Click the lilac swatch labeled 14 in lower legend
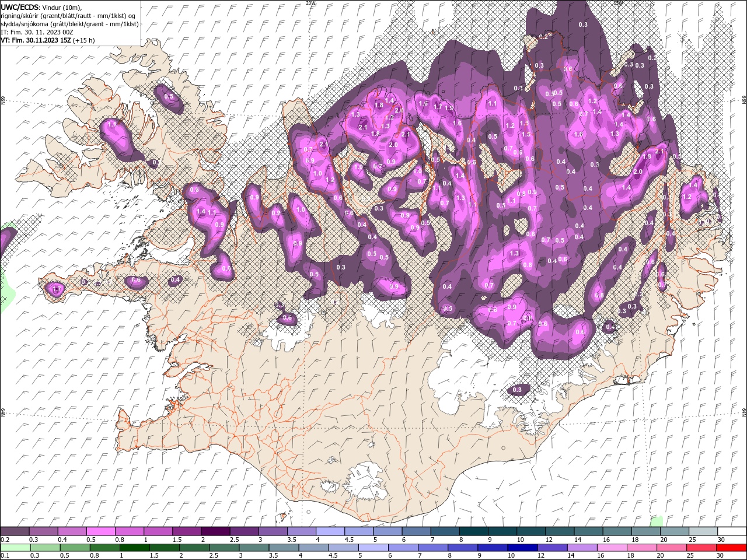This screenshot has height=560, width=747. tap(581, 548)
